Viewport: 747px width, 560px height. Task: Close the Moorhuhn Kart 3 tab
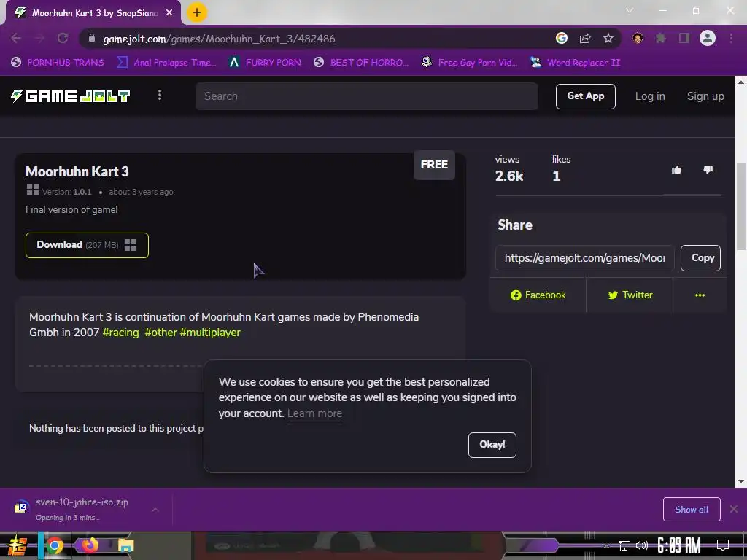click(169, 13)
